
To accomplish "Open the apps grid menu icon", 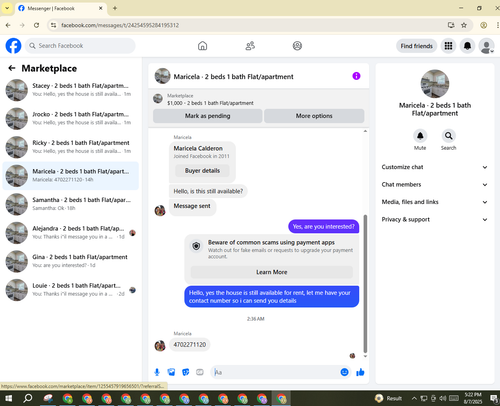I will click(448, 46).
